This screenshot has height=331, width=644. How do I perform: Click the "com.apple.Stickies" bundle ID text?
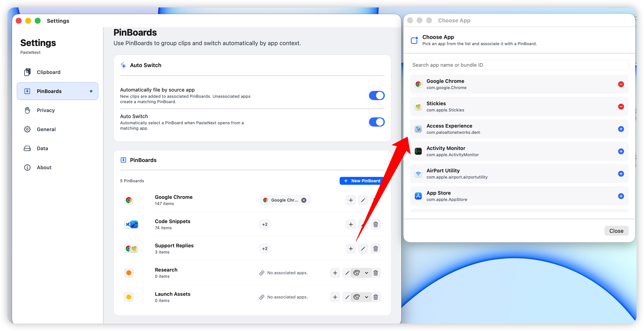(445, 110)
